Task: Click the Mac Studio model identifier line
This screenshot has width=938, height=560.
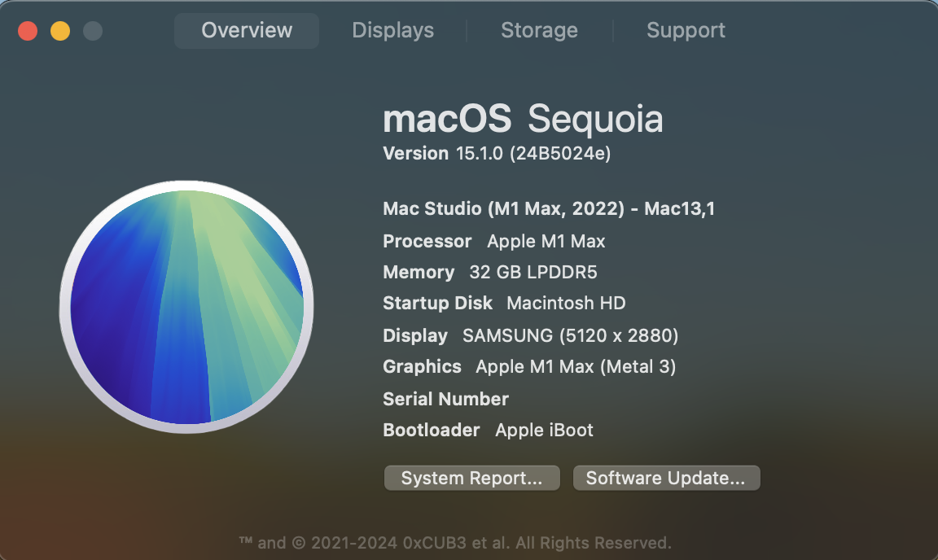Action: (x=549, y=209)
